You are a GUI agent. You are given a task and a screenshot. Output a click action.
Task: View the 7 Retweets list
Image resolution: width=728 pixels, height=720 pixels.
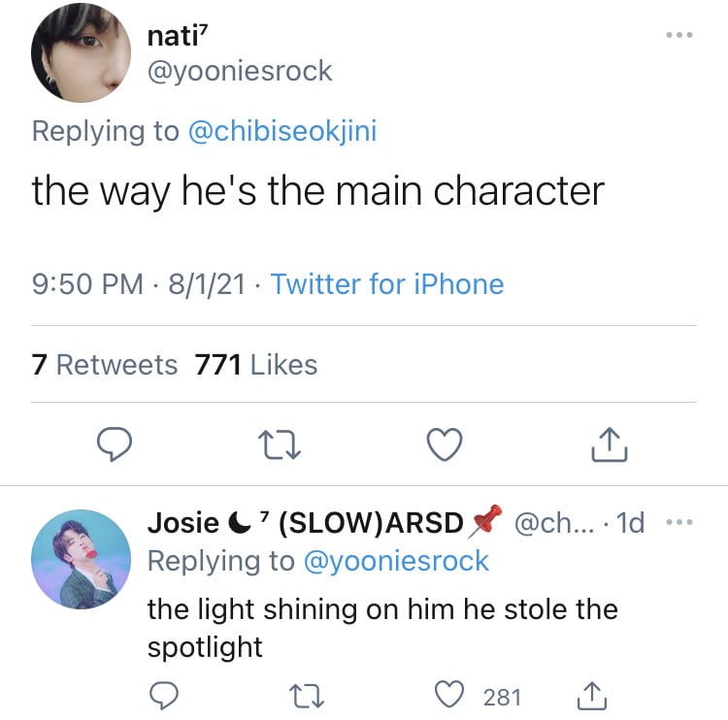point(105,365)
